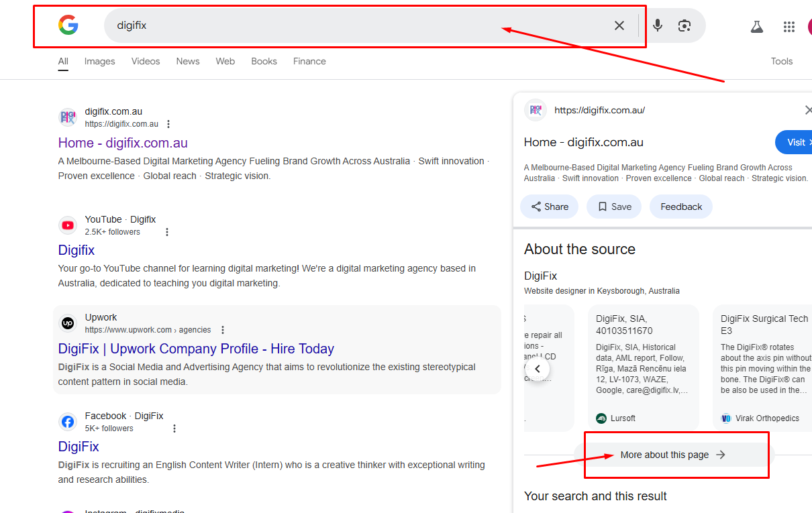Open the three-dot menu for the Upwork result

pos(223,330)
